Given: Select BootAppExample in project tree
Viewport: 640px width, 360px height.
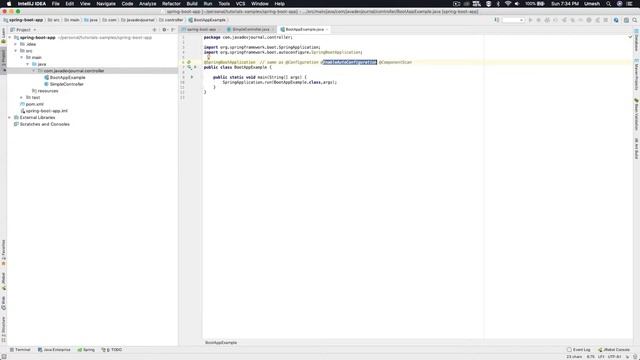Looking at the screenshot, I should (x=64, y=78).
